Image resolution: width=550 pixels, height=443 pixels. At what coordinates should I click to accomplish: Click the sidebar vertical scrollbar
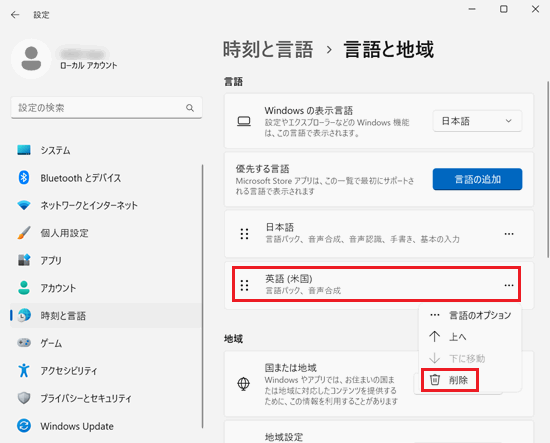[202, 296]
